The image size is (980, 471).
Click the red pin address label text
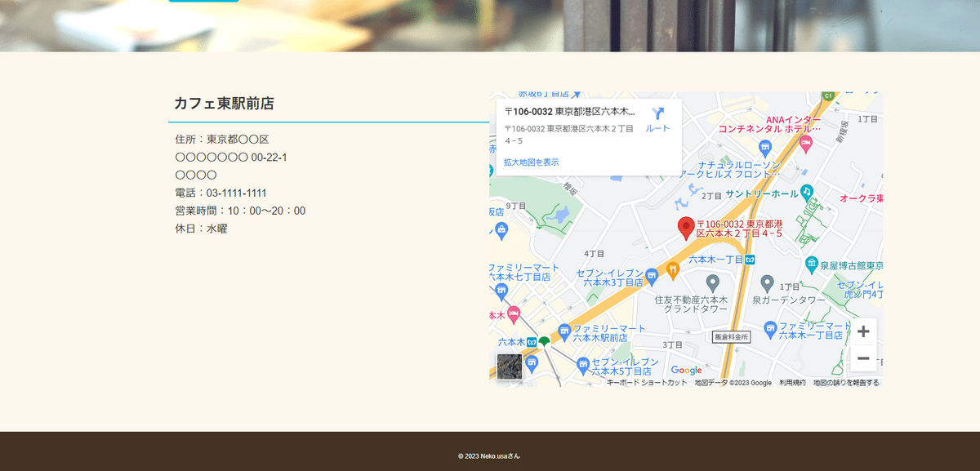tap(740, 229)
